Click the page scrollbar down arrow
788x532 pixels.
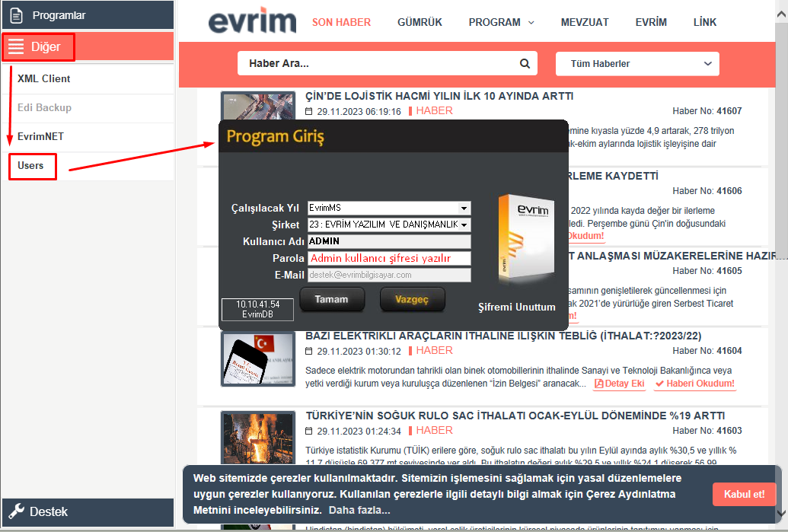pos(781,514)
